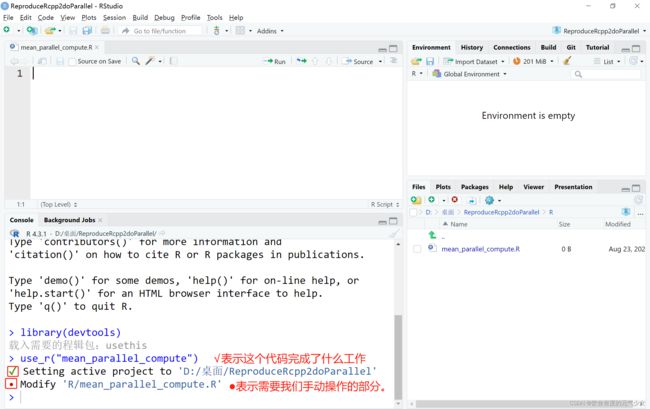The image size is (650, 409).
Task: Click the New Folder icon in Files pane
Action: click(416, 200)
